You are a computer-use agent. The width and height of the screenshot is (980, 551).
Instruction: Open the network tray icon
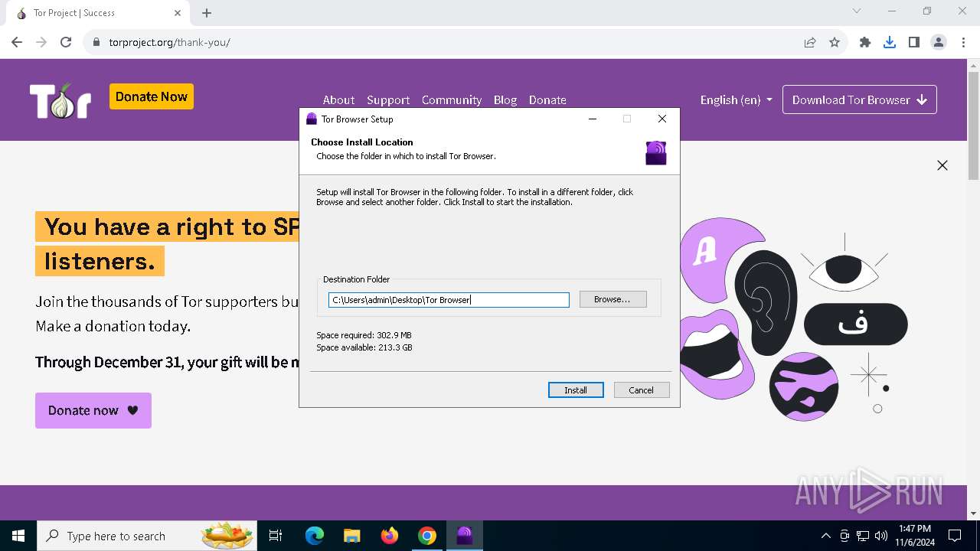(x=863, y=536)
